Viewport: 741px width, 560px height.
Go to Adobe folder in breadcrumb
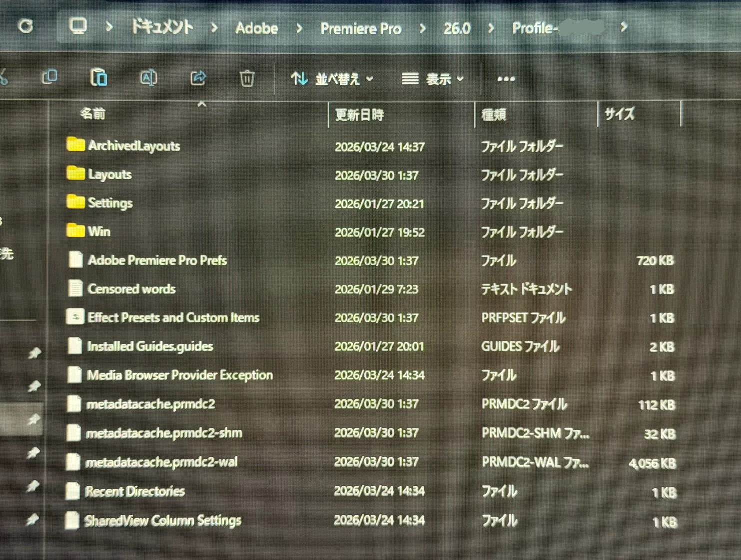256,28
